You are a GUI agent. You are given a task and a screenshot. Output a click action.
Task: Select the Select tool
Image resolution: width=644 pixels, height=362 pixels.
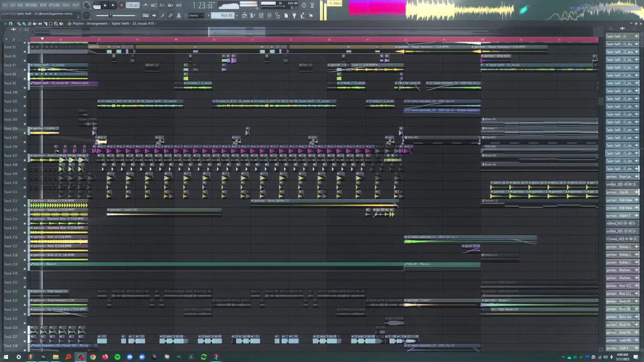click(x=50, y=24)
